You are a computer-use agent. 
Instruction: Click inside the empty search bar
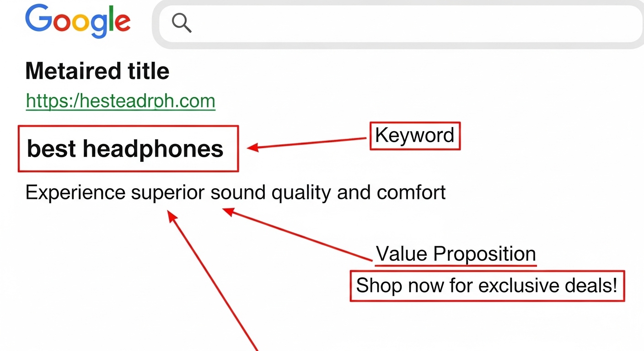click(x=402, y=24)
